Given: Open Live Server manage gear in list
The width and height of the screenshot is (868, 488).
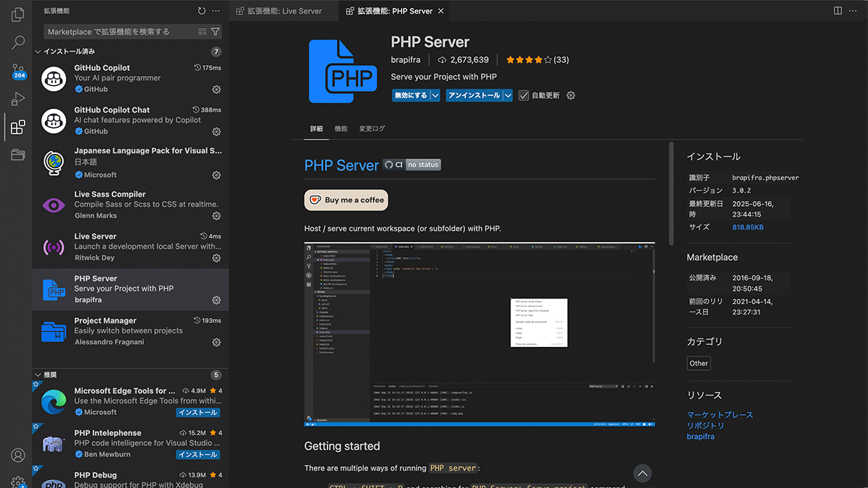Looking at the screenshot, I should coord(216,258).
